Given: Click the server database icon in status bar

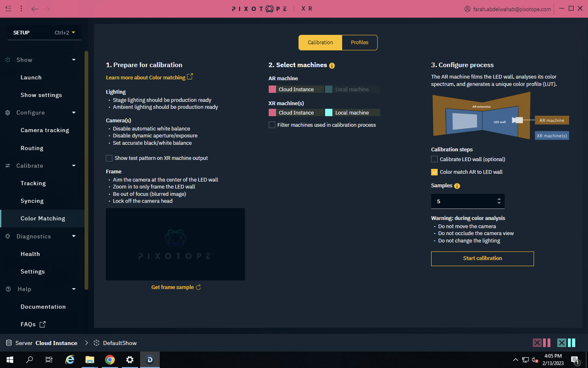Looking at the screenshot, I should coord(9,343).
